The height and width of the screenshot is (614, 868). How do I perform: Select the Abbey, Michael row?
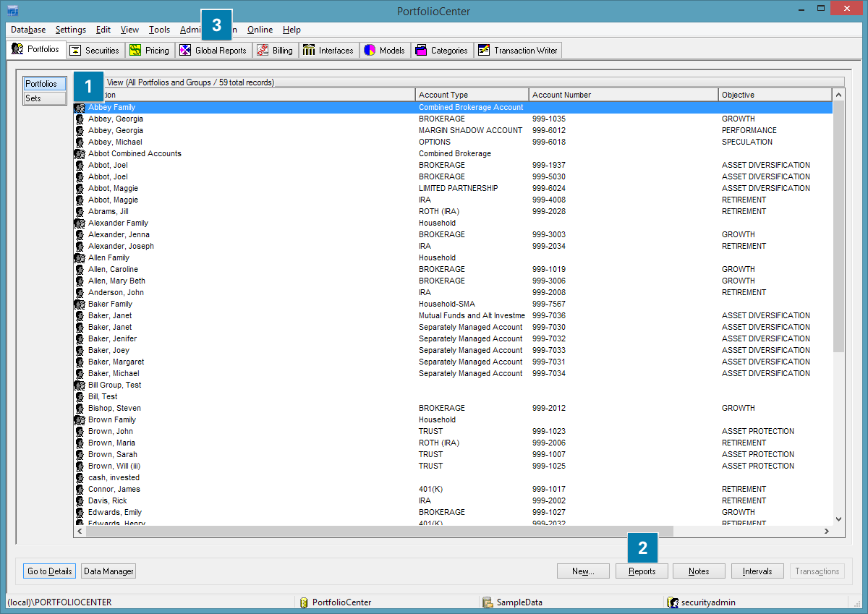tap(453, 142)
